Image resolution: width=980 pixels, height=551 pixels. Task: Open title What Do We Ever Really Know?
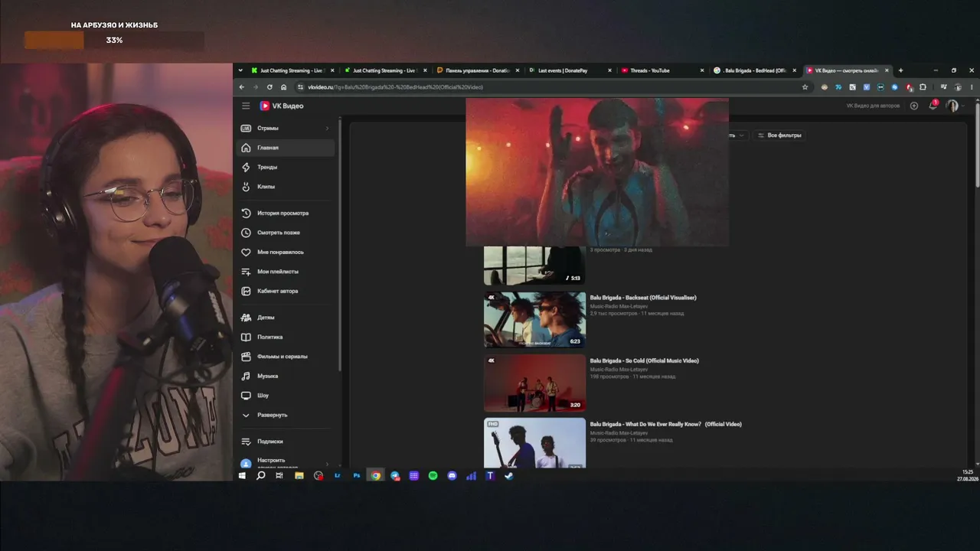click(x=665, y=424)
